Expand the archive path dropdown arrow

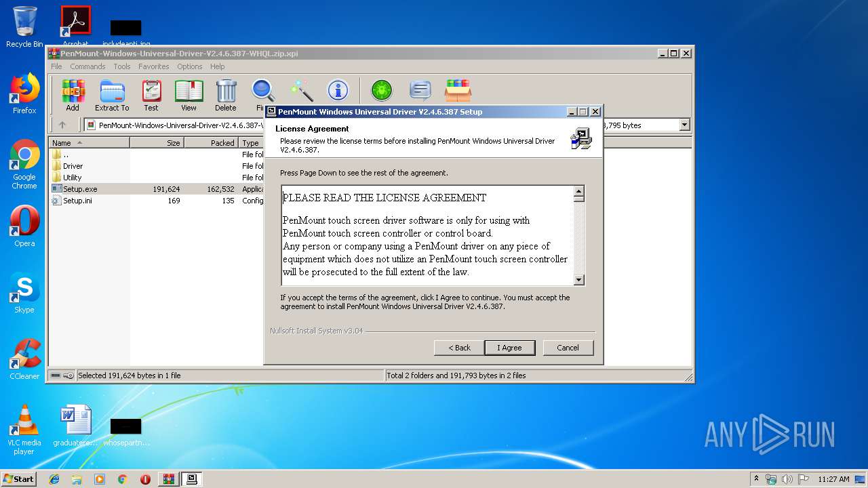click(684, 125)
